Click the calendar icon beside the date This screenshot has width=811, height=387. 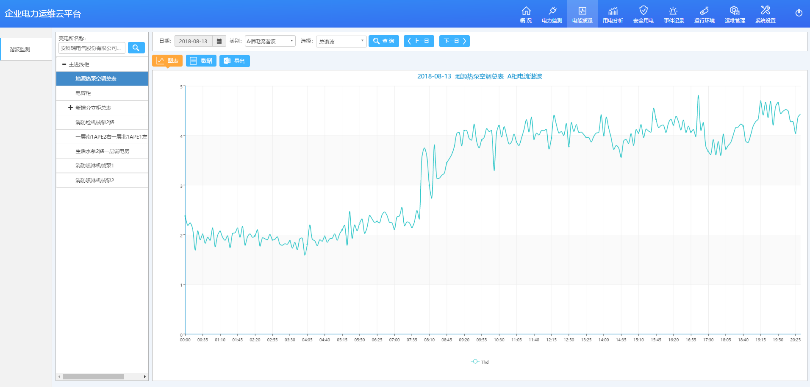tap(219, 41)
